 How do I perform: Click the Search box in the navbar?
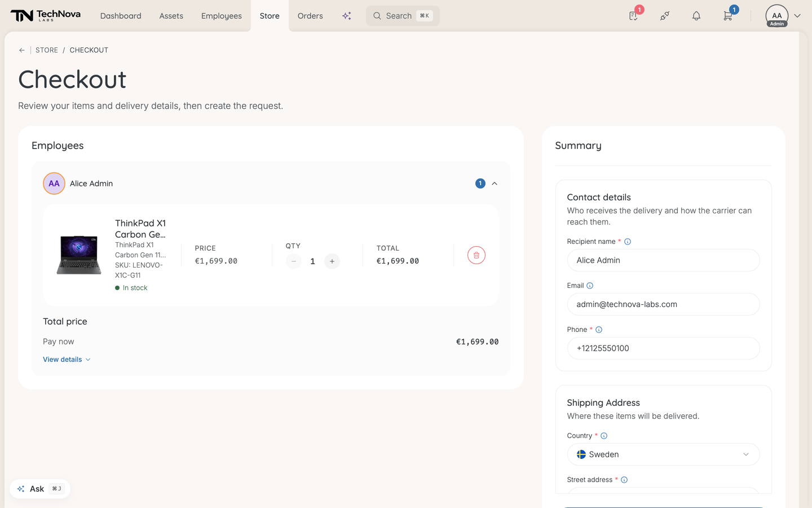[x=403, y=16]
